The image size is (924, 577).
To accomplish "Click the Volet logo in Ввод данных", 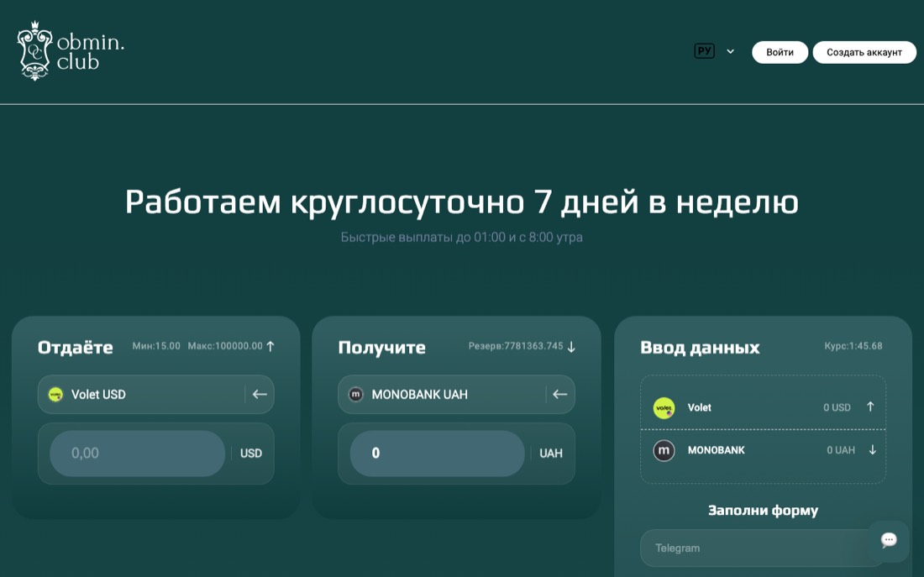I will pos(664,408).
